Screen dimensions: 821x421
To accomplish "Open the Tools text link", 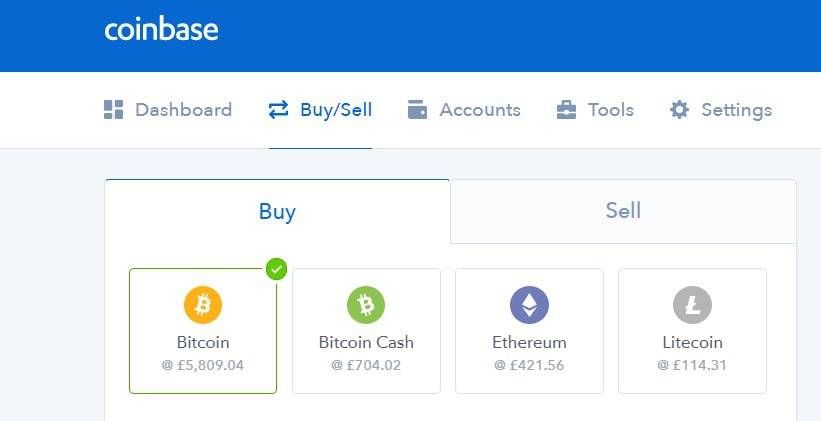I will point(611,110).
